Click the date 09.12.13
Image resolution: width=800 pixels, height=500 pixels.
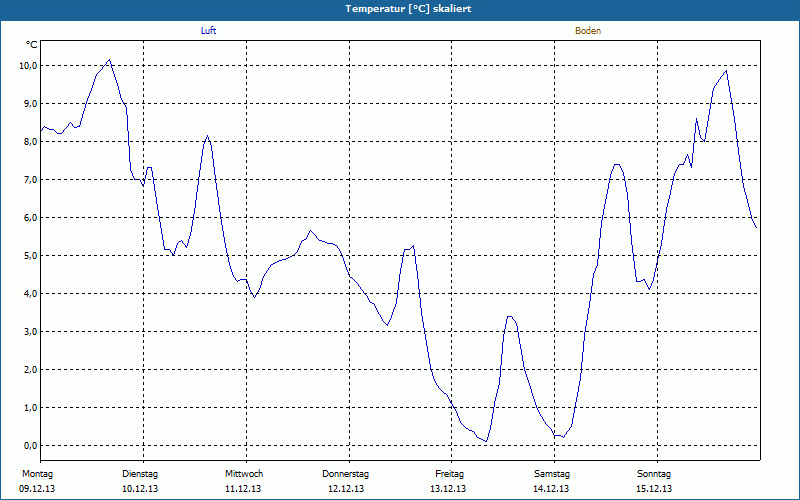(37, 489)
